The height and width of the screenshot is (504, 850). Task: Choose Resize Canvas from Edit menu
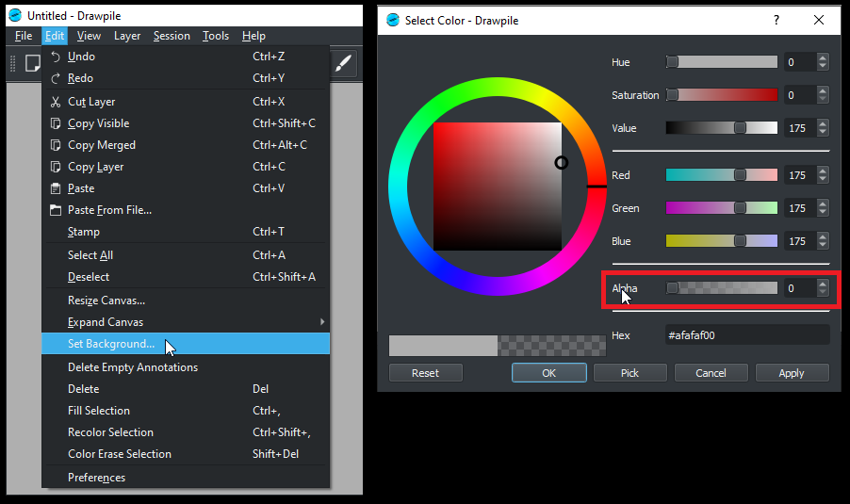click(186, 301)
